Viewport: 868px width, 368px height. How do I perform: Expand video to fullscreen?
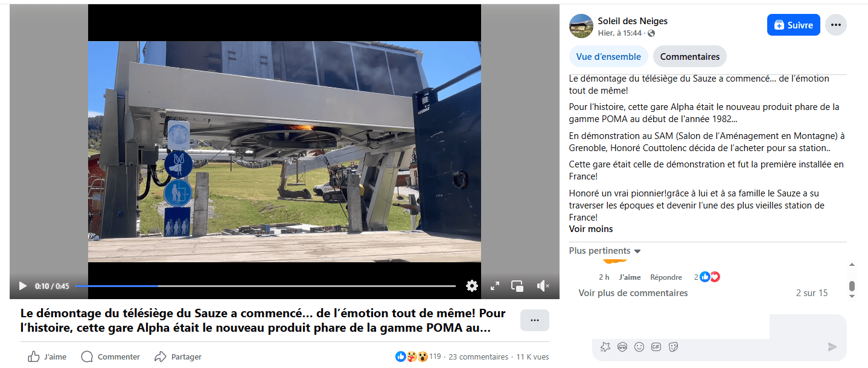point(494,286)
